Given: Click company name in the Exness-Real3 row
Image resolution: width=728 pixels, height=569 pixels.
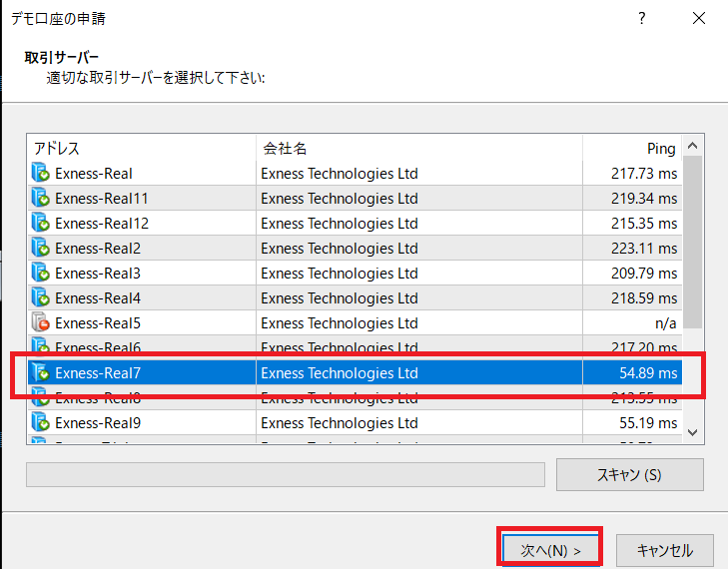Looking at the screenshot, I should click(x=340, y=274).
